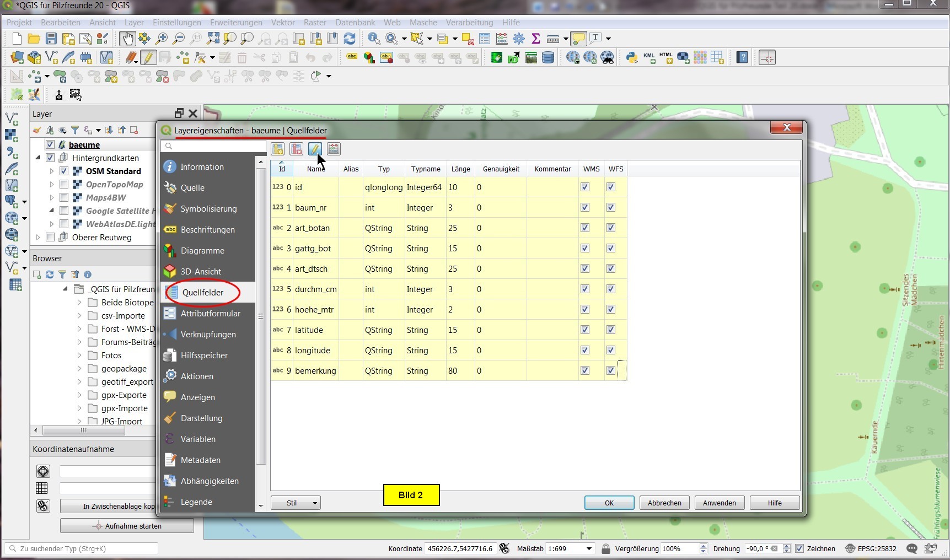
Task: Click the Identify Features tool
Action: 374,39
